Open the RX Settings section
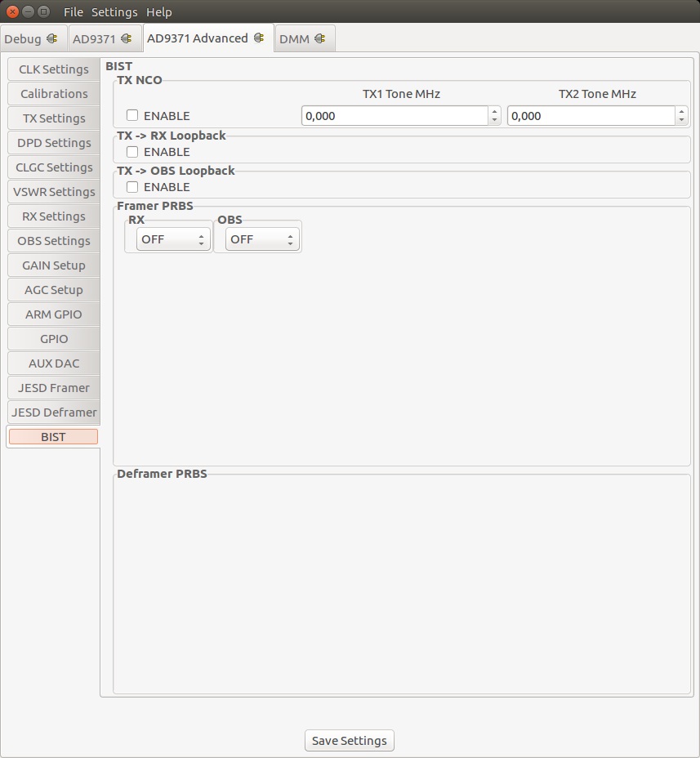This screenshot has height=758, width=700. (53, 216)
